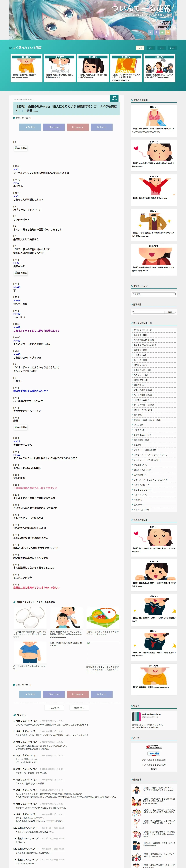186x868 pixels.
Task: Click the bottom Facebook share button
Action: coord(54,694)
